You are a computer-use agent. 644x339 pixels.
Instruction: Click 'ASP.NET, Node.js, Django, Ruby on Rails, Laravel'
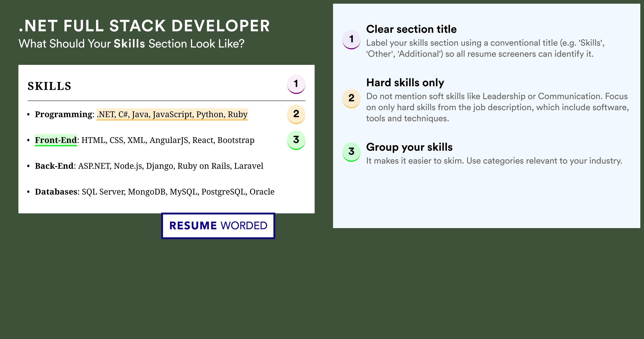[x=171, y=166]
